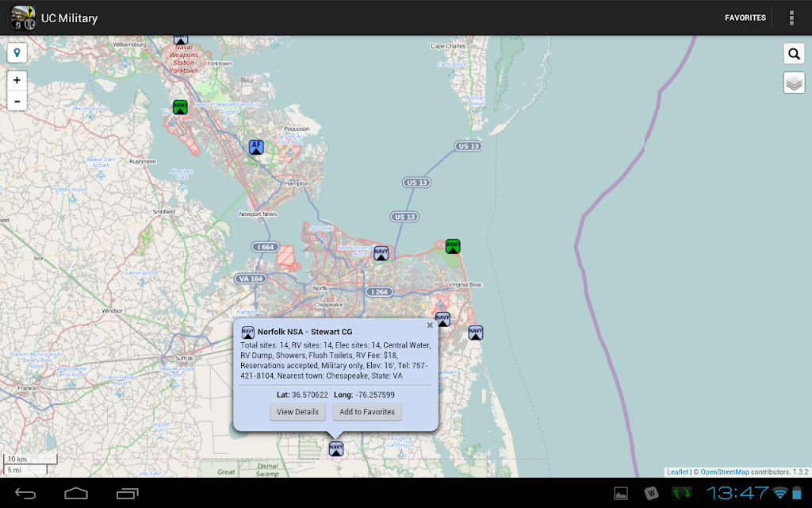
Task: Open the Leaflet attribution link
Action: pyautogui.click(x=677, y=471)
